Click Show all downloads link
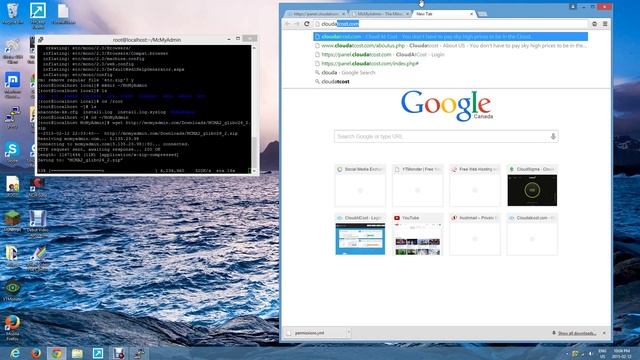 click(576, 333)
